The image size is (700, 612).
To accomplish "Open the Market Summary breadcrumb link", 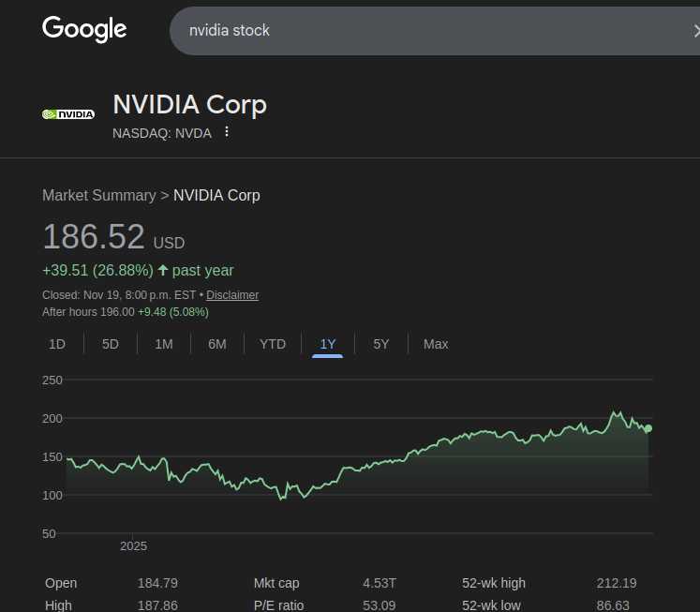I will 98,196.
